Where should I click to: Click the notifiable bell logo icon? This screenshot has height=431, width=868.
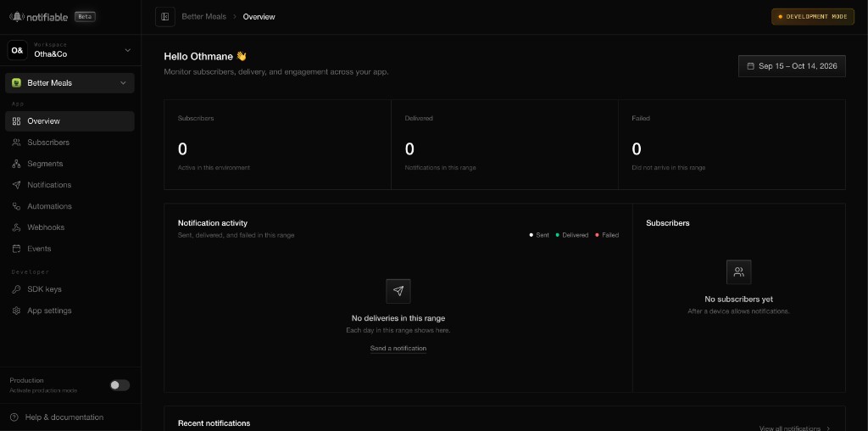click(17, 17)
